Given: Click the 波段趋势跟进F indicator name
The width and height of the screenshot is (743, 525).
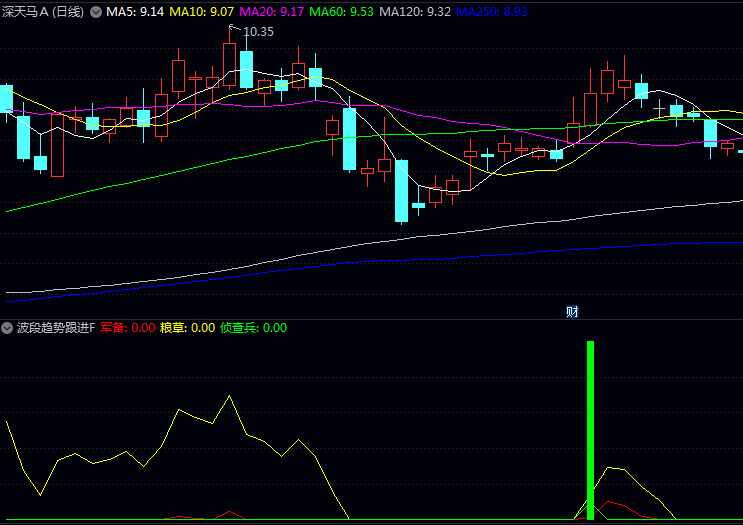Looking at the screenshot, I should (56, 328).
